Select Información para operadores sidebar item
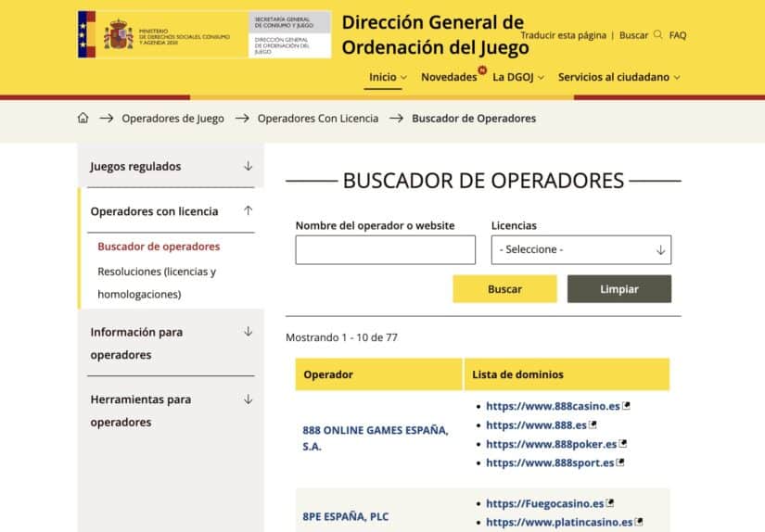The image size is (765, 532). [136, 343]
